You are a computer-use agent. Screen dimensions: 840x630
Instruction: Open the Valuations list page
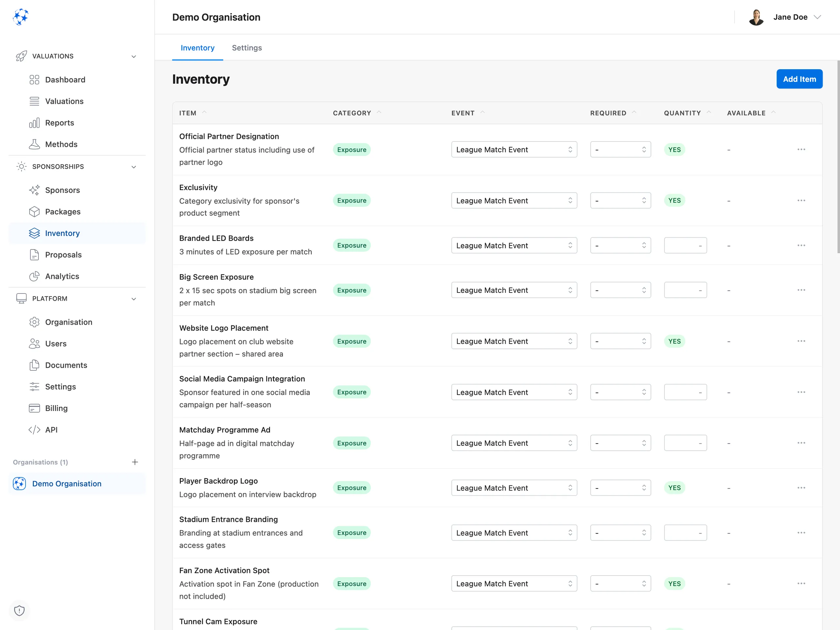(x=77, y=101)
